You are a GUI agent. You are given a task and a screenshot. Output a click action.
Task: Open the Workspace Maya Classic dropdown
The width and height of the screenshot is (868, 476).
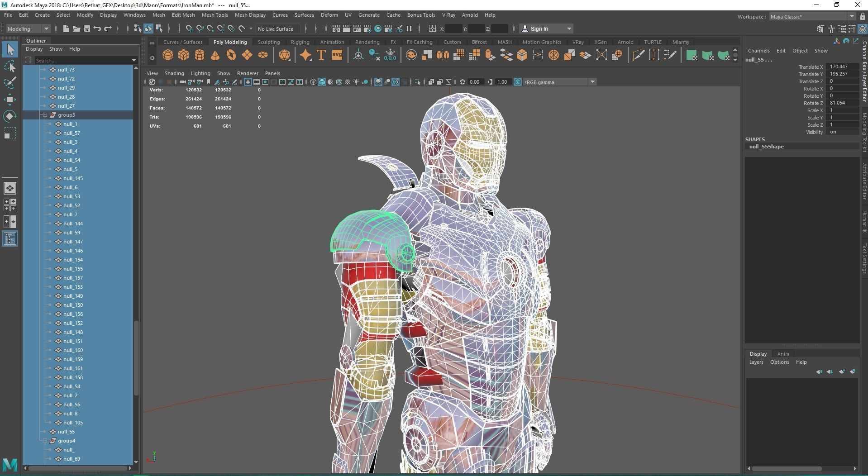click(812, 17)
